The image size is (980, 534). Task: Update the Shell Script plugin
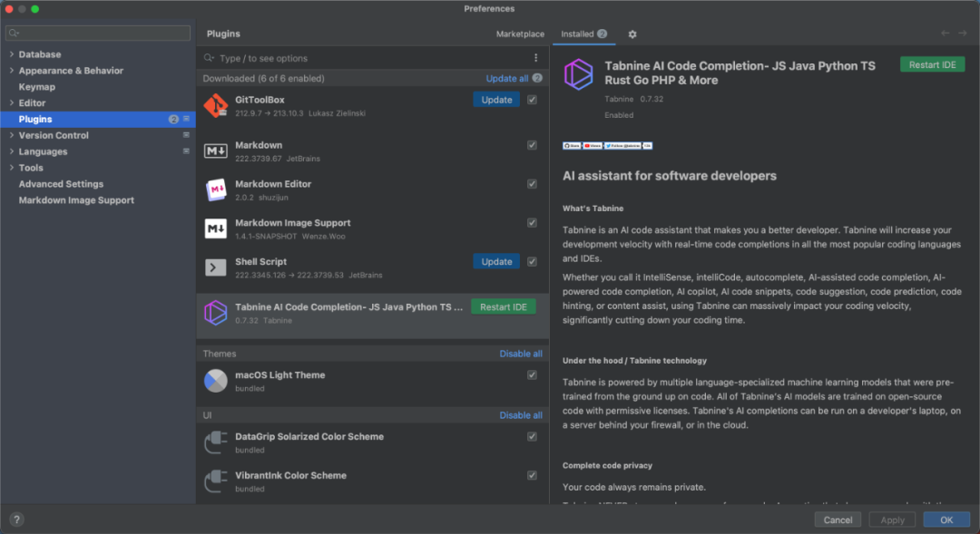[496, 262]
